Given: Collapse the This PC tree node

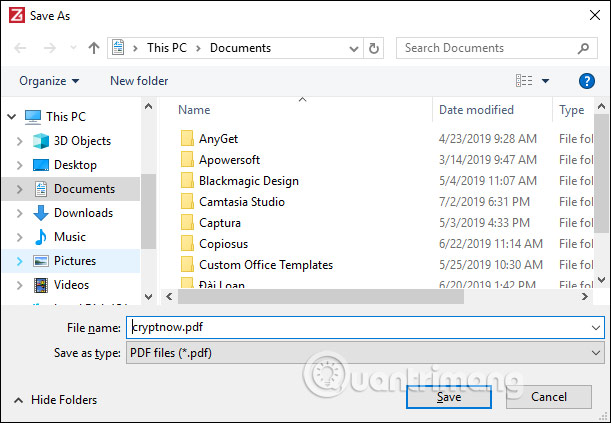Looking at the screenshot, I should coord(10,117).
